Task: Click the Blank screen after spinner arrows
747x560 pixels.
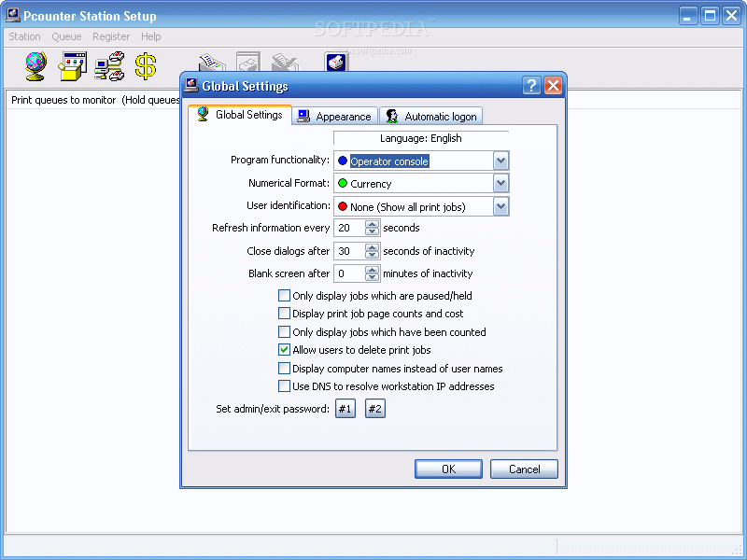Action: [x=372, y=273]
